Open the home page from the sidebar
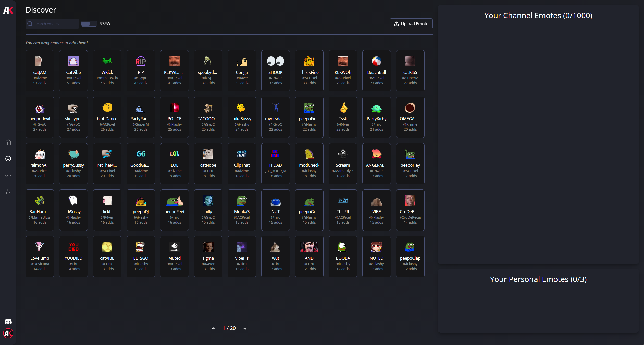The height and width of the screenshot is (345, 644). coord(8,142)
